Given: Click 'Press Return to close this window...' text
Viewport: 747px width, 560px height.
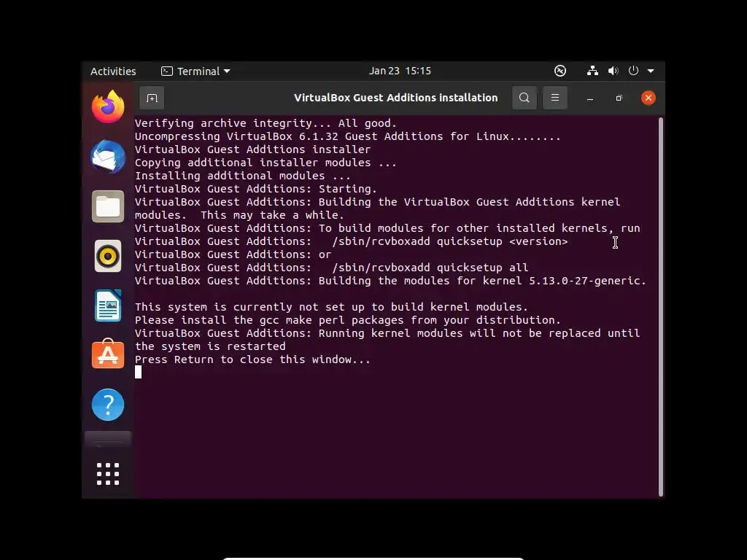Looking at the screenshot, I should coord(252,359).
